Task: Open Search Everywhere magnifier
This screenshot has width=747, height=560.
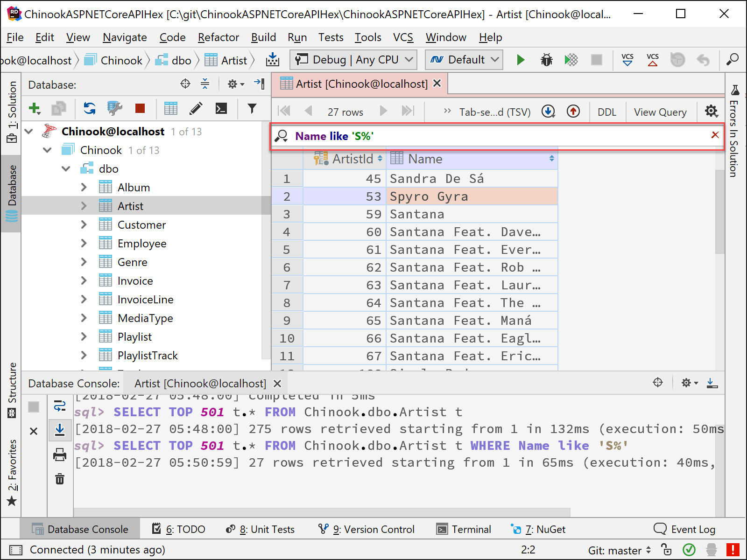Action: coord(733,60)
